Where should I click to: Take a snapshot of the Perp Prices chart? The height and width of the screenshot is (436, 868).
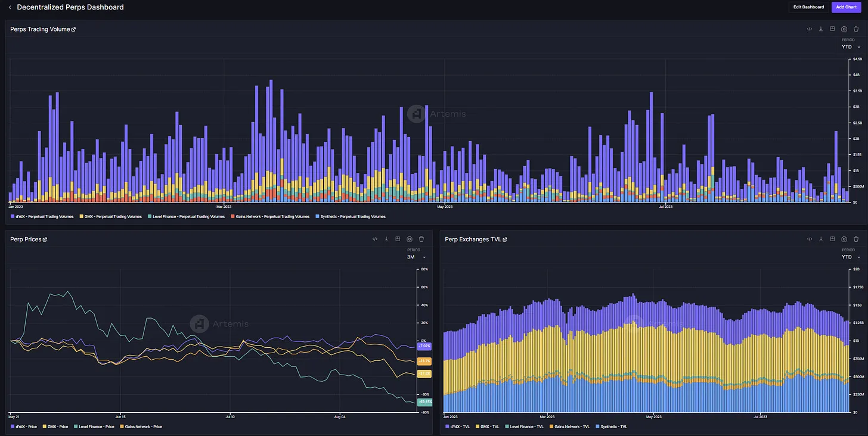(x=410, y=239)
